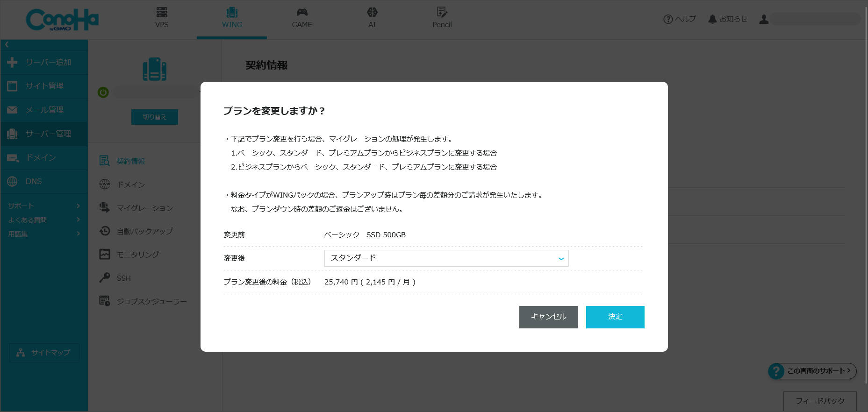Click the フィードバック button
Viewport: 868px width, 412px height.
point(820,401)
